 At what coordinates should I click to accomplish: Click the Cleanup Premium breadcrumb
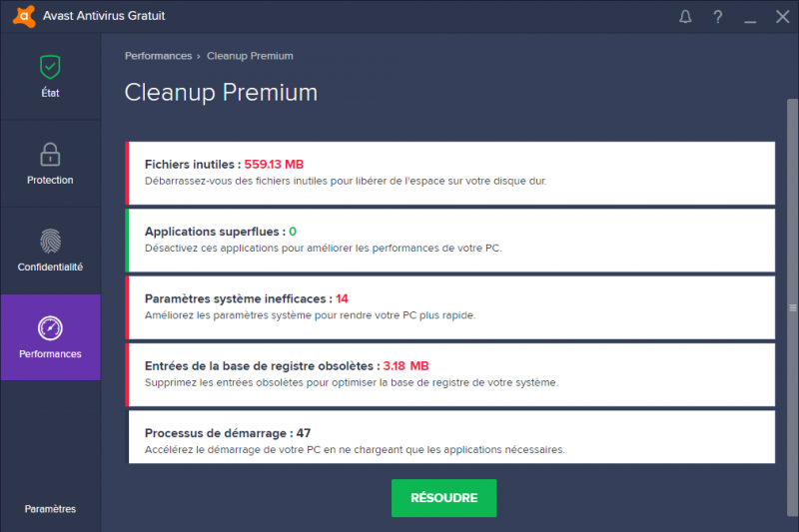click(250, 56)
